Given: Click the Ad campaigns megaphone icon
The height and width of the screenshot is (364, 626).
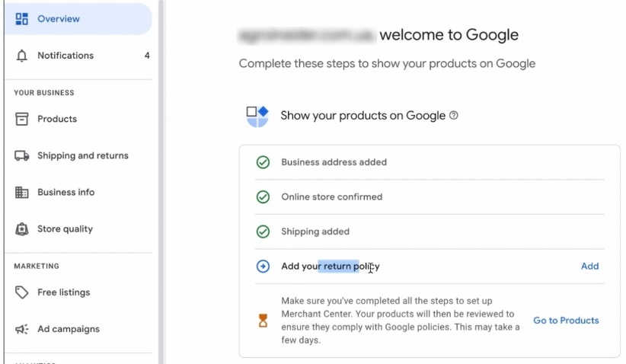Looking at the screenshot, I should coord(22,329).
